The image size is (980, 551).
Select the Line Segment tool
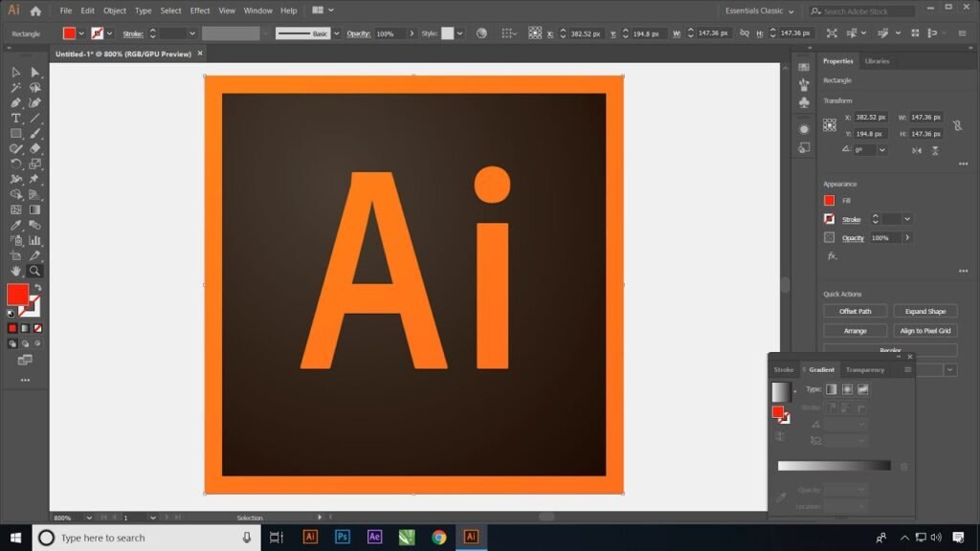35,118
